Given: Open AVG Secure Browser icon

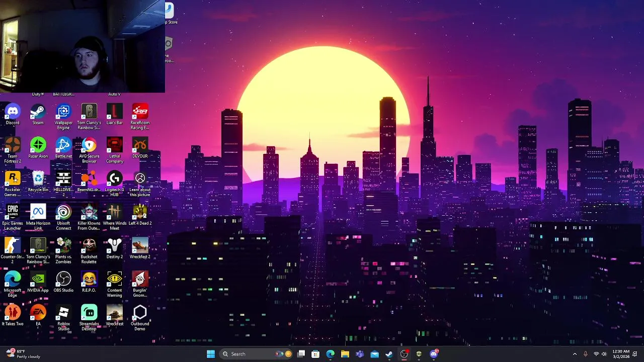Looking at the screenshot, I should click(89, 151).
